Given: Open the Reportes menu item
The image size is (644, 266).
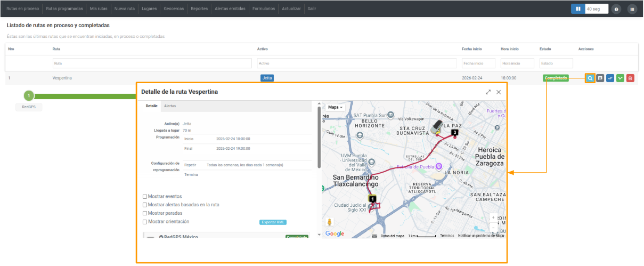Looking at the screenshot, I should click(199, 9).
